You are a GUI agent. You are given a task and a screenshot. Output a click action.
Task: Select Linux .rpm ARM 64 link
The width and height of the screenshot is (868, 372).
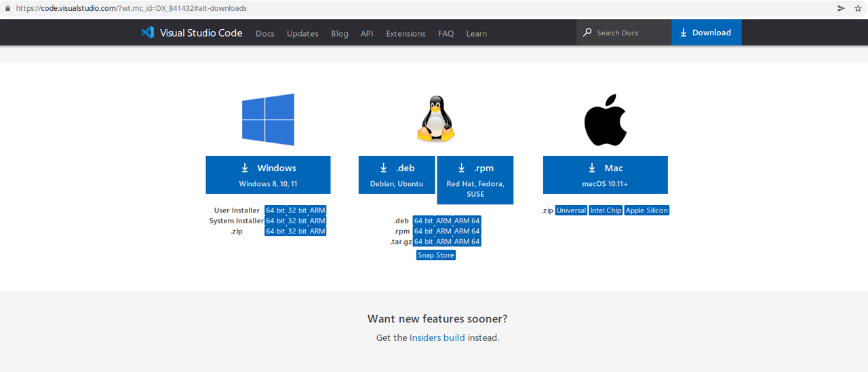click(467, 231)
